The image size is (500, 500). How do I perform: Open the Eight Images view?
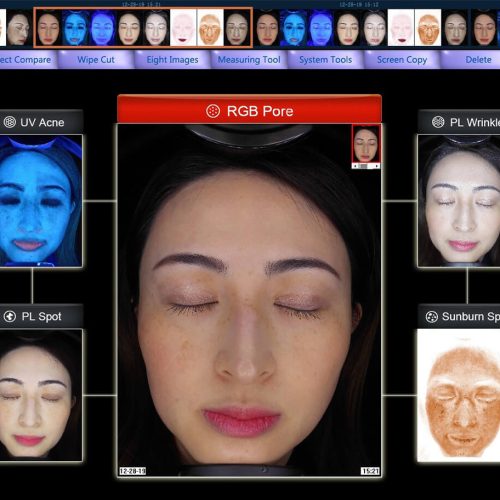point(172,60)
